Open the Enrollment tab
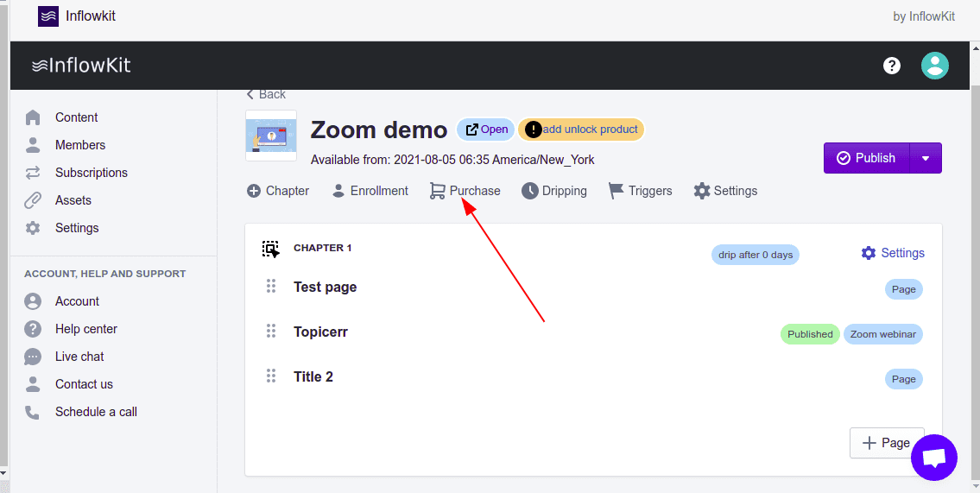This screenshot has width=980, height=493. click(370, 191)
